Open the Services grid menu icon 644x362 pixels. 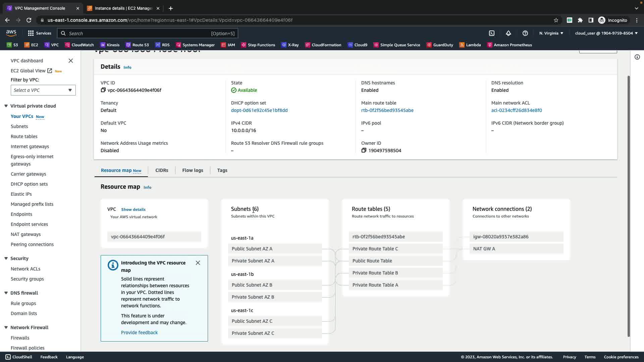[31, 33]
